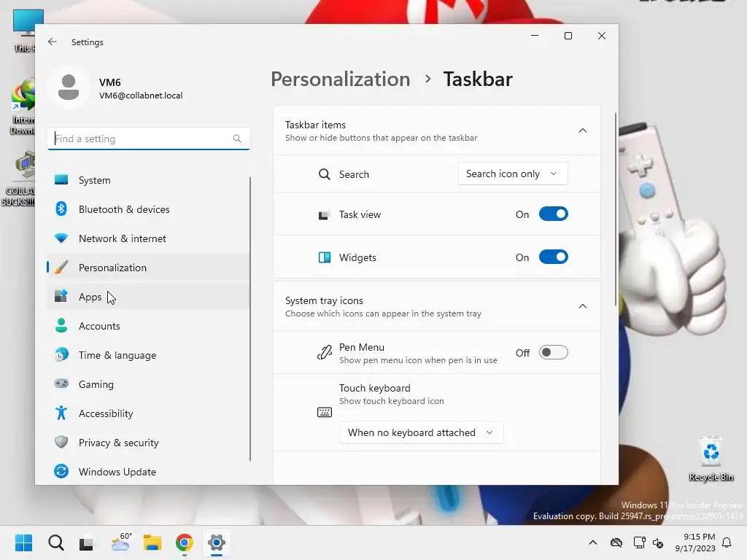Image resolution: width=747 pixels, height=560 pixels.
Task: Click Personalization breadcrumb link
Action: pyautogui.click(x=340, y=79)
